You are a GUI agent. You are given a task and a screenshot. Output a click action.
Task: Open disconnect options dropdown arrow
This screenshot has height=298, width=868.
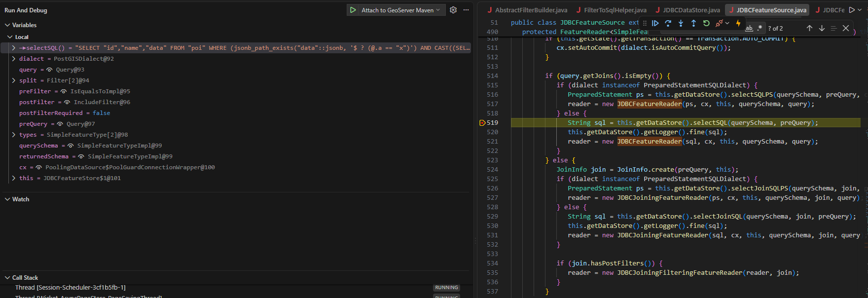coord(727,23)
